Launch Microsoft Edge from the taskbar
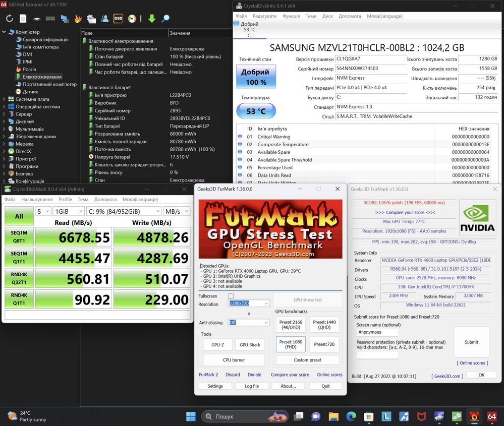504x426 pixels. click(x=351, y=416)
